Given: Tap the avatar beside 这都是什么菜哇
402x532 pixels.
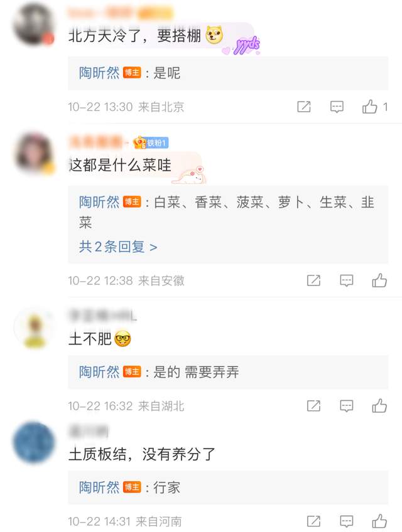Looking at the screenshot, I should (34, 152).
